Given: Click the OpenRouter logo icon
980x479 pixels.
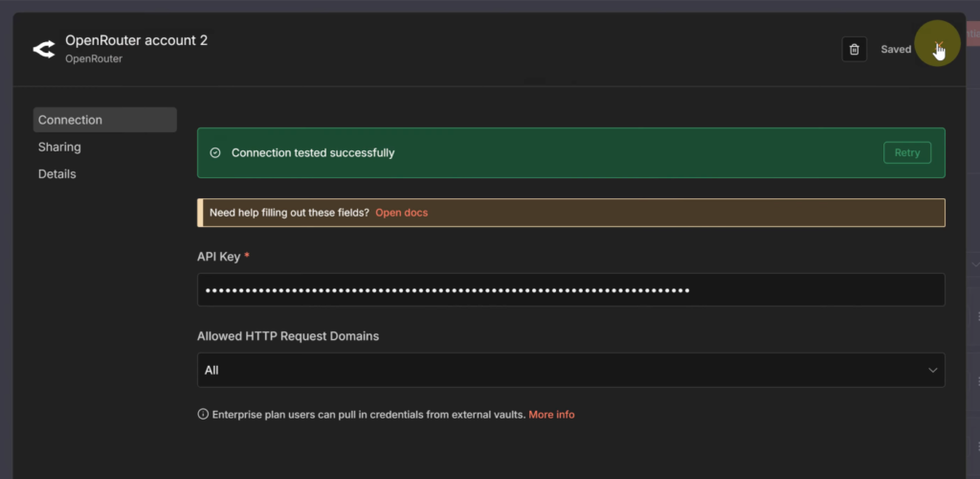Looking at the screenshot, I should (x=44, y=49).
